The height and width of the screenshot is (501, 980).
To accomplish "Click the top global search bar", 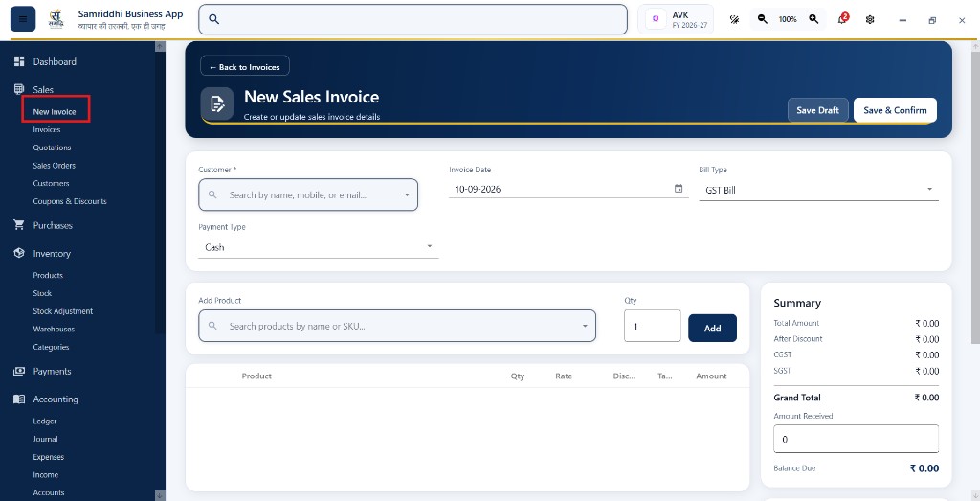I will tap(413, 19).
